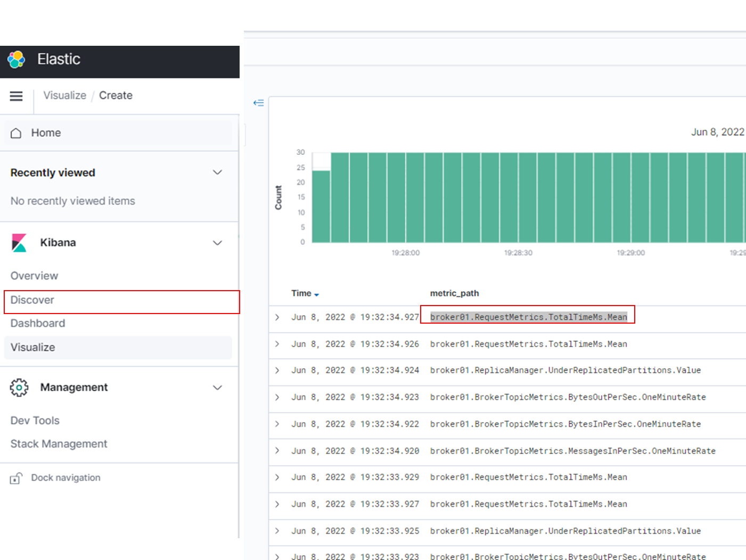Toggle the hamburger navigation menu
Image resolution: width=746 pixels, height=560 pixels.
pos(17,96)
